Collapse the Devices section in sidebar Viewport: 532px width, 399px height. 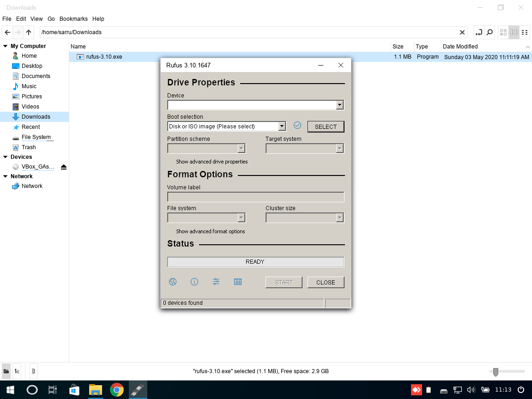coord(5,157)
